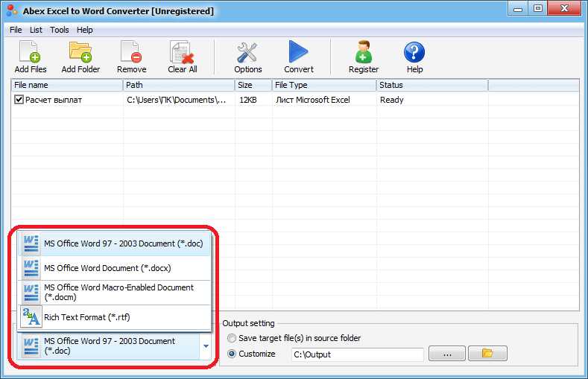
Task: Sort by File name column header
Action: [67, 85]
